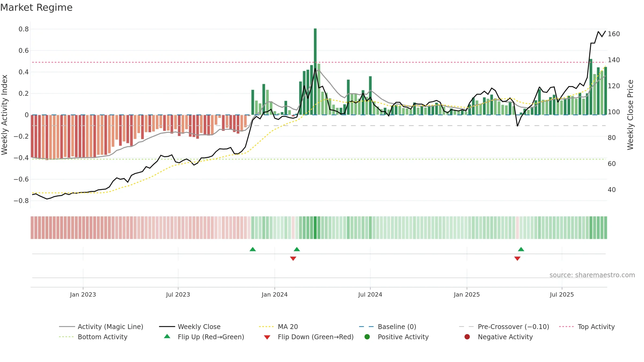Click the Market Regime chart title
644x362 pixels.
36,8
